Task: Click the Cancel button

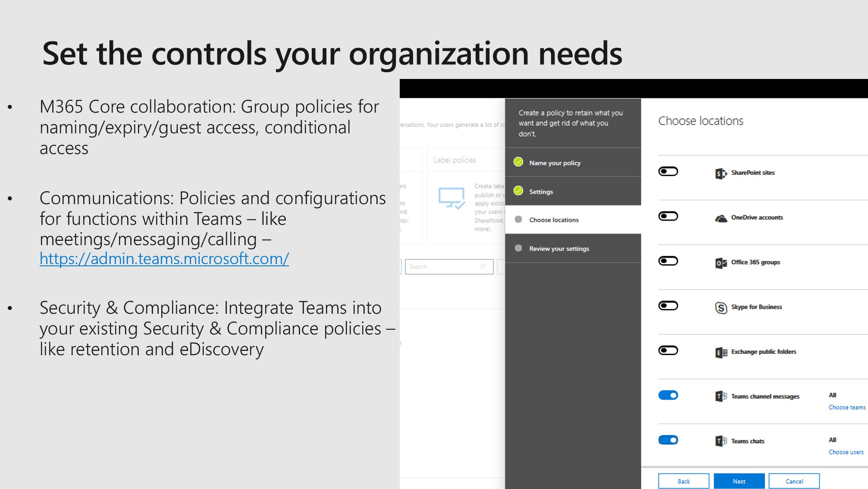Action: point(794,481)
